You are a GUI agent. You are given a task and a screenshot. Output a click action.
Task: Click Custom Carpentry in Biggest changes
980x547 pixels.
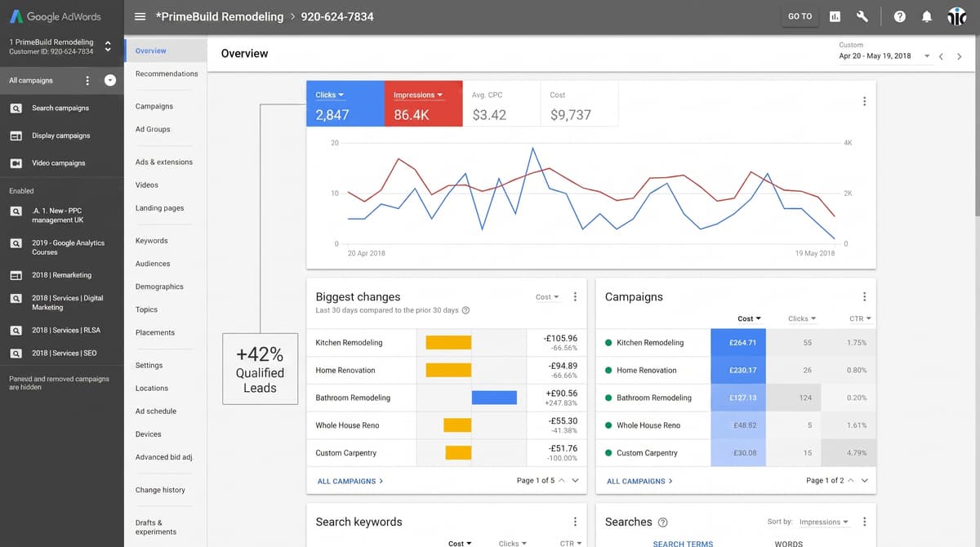pyautogui.click(x=346, y=453)
